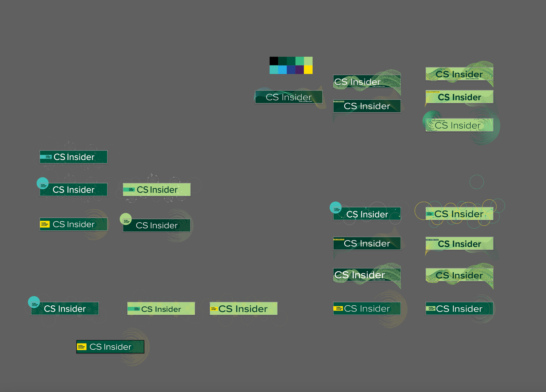Screen dimensions: 546x392
Task: Select the light banner overlaid with yellow circle outlines
Action: coord(459,214)
